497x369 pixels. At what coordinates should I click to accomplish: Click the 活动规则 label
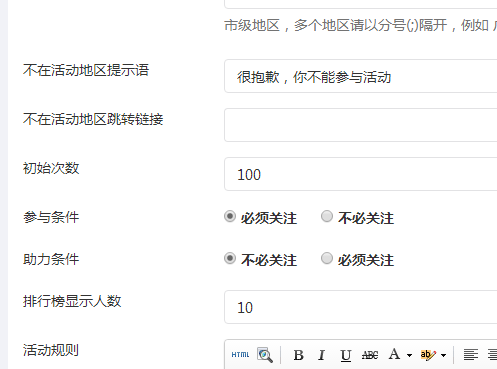[51, 350]
